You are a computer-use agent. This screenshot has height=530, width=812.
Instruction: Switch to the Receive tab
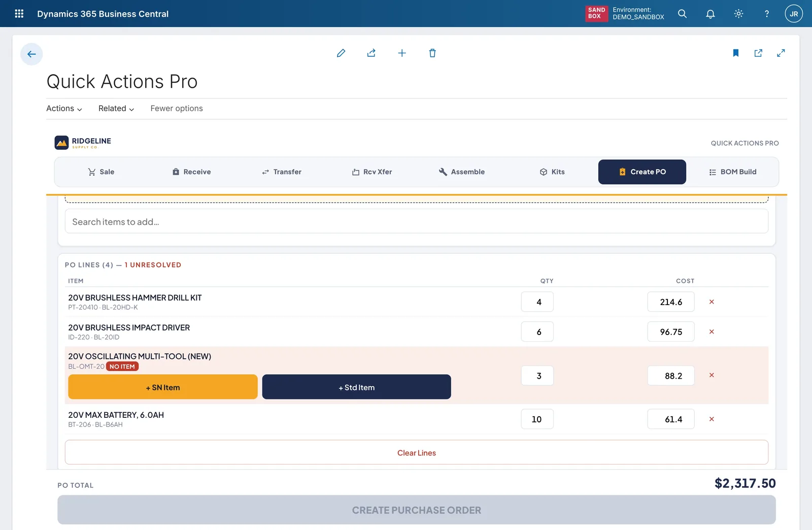click(x=191, y=172)
